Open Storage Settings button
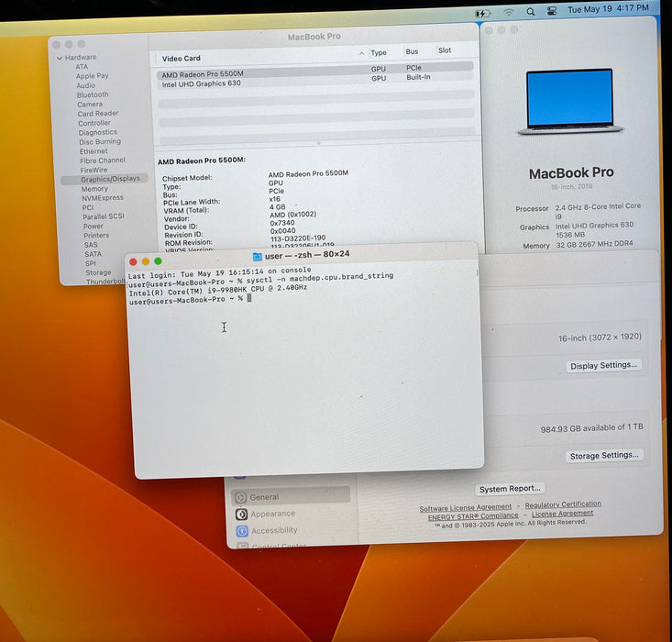672x642 pixels. coord(604,456)
